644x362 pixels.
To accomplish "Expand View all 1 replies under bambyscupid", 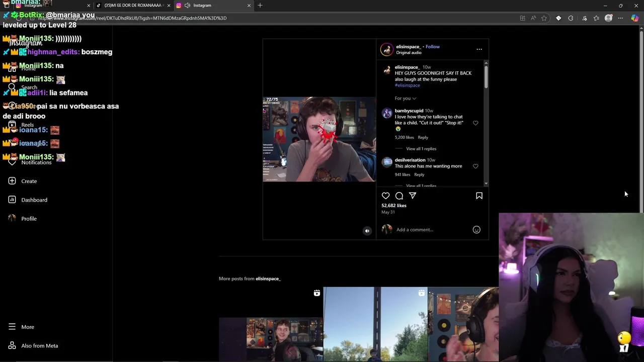I will pyautogui.click(x=421, y=149).
